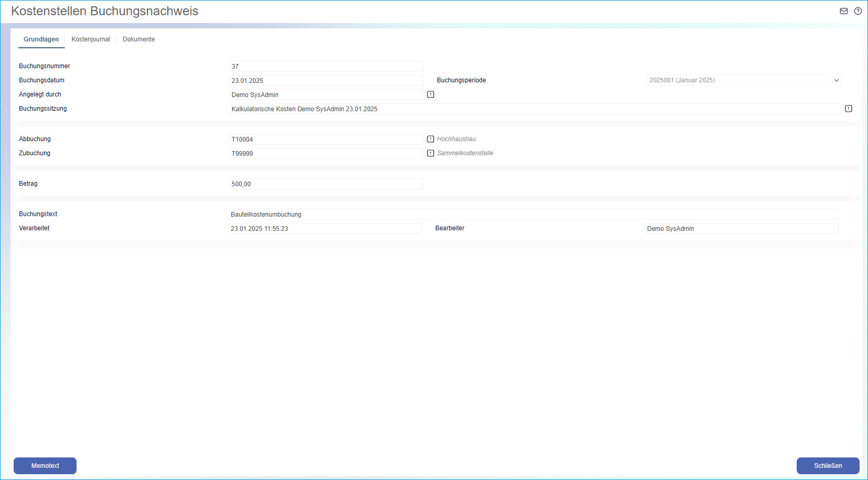Open the help question mark icon
The height and width of the screenshot is (480, 868).
tap(858, 11)
